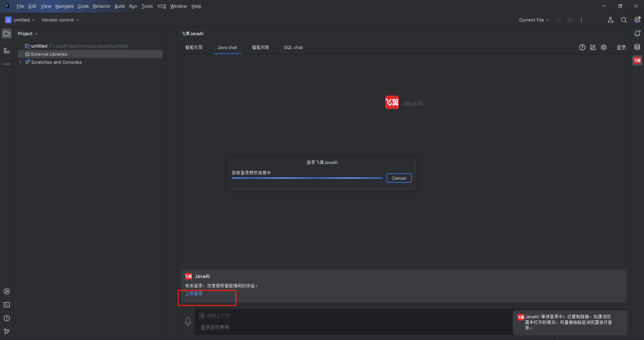Switch to the Java chat tab
This screenshot has width=644, height=340.
(227, 47)
